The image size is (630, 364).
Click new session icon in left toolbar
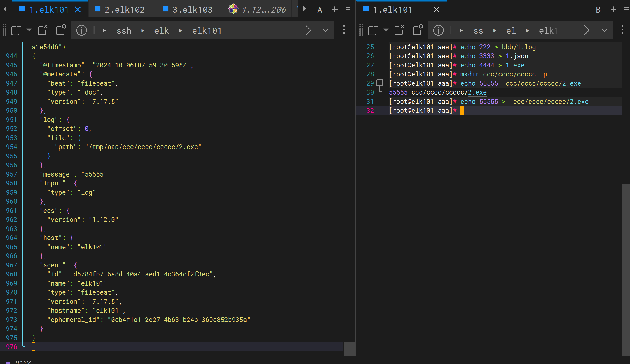pos(16,30)
